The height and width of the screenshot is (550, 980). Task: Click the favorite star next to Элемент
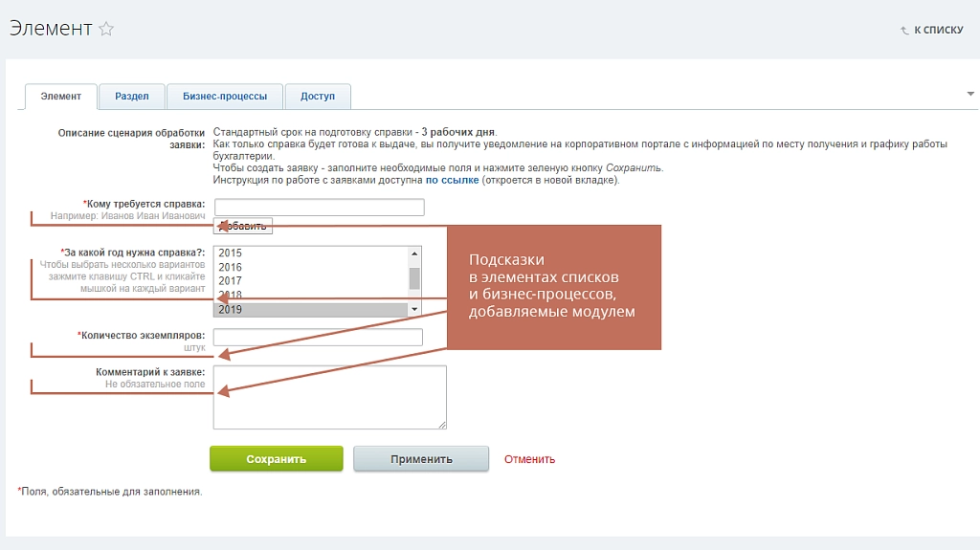pyautogui.click(x=106, y=29)
